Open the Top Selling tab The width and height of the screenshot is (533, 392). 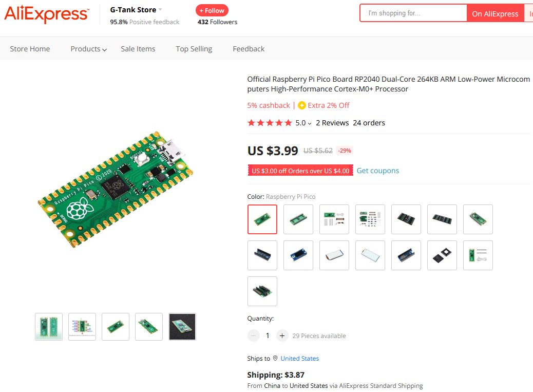[194, 49]
